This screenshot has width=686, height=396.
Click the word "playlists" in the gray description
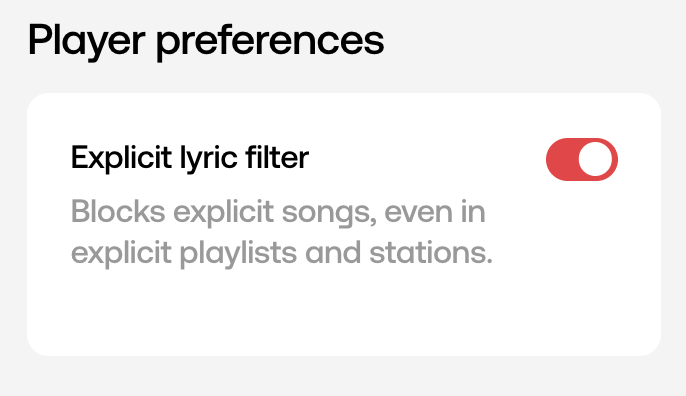[238, 254]
